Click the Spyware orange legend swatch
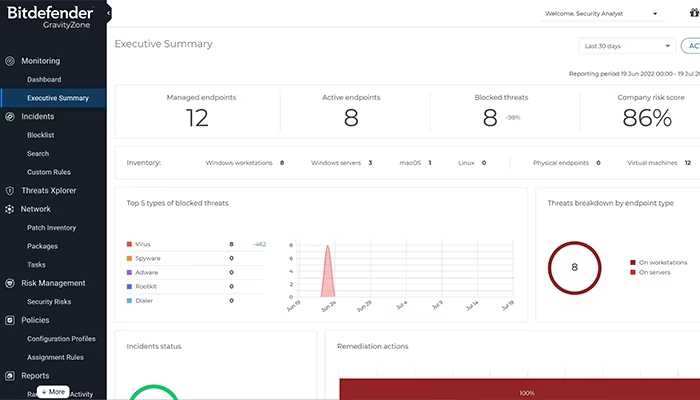The image size is (700, 400). point(129,258)
